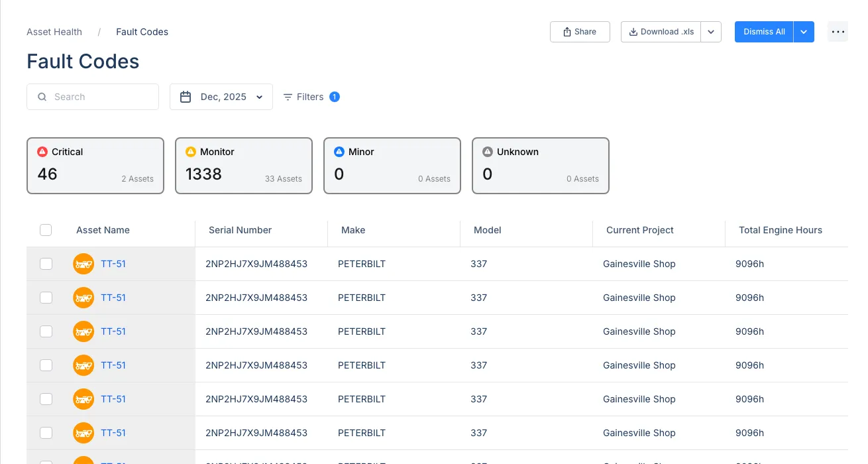Image resolution: width=868 pixels, height=464 pixels.
Task: Click the red Critical warning icon
Action: [42, 152]
